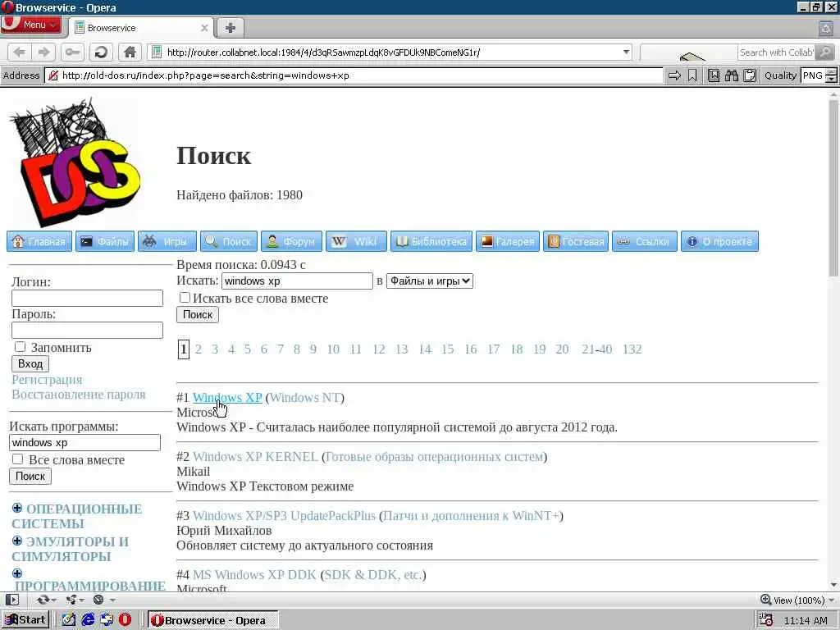Reload the page with the refresh icon

point(101,52)
